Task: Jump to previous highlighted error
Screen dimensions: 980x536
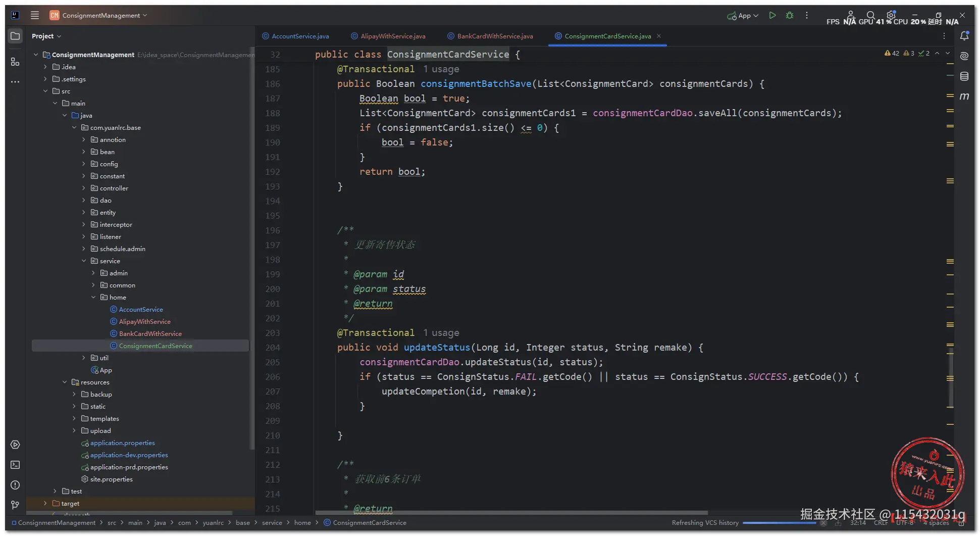Action: coord(937,53)
